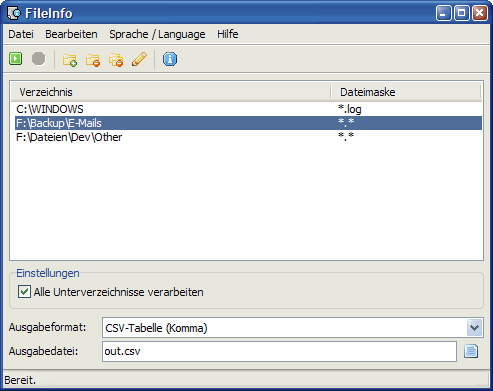
Task: Toggle Alle Unterverzeichnisse verarbeiten checkbox
Action: (x=24, y=292)
